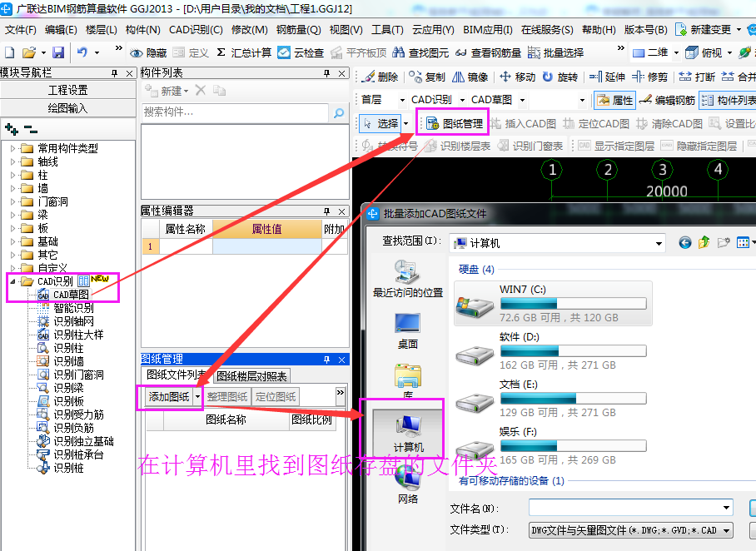Click 查看钢筋量 tool
The height and width of the screenshot is (551, 756).
point(488,52)
